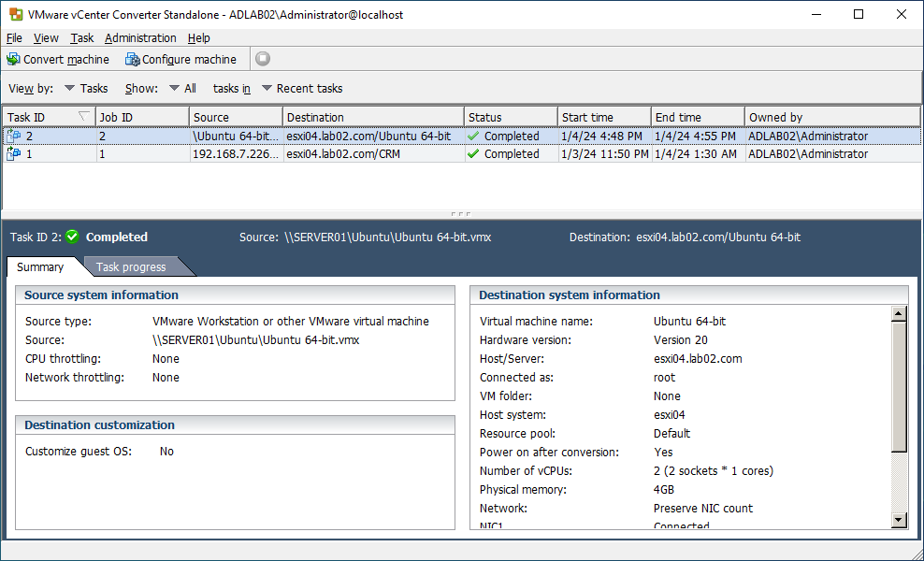Click source cell 192.168.7.226
The image size is (924, 561).
coord(236,153)
